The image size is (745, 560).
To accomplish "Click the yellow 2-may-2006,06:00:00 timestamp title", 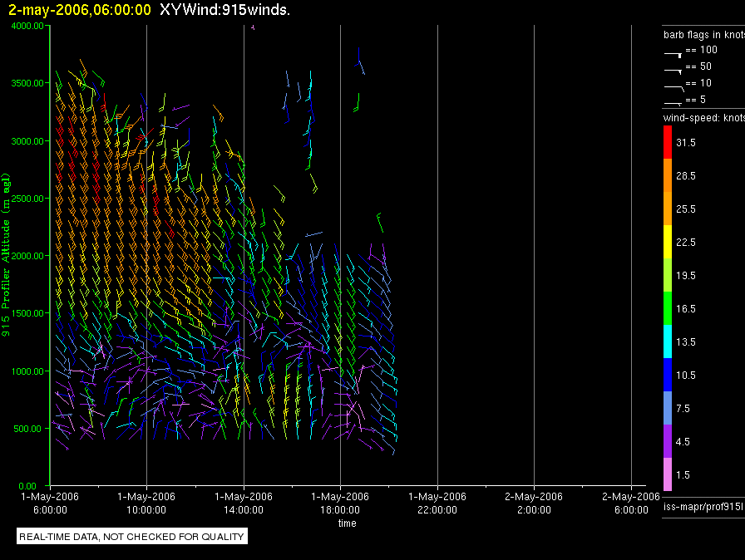I will [80, 10].
